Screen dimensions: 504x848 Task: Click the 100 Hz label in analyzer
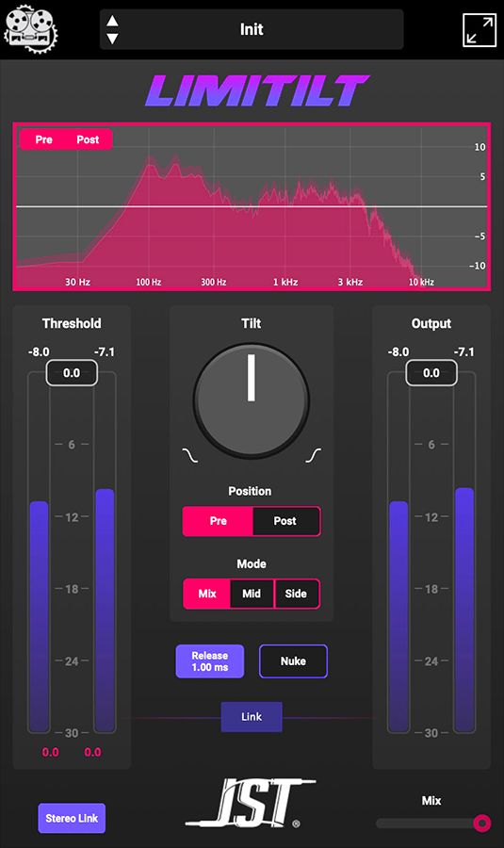click(x=149, y=282)
